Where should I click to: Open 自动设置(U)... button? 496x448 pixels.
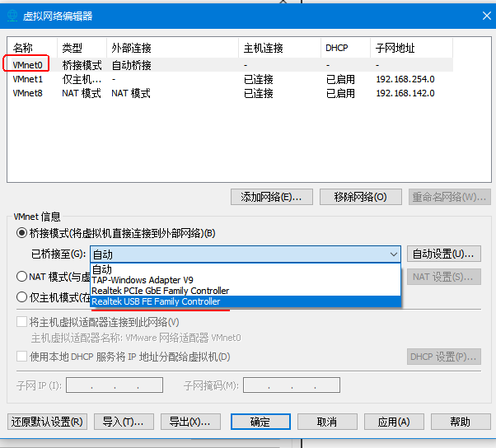444,254
